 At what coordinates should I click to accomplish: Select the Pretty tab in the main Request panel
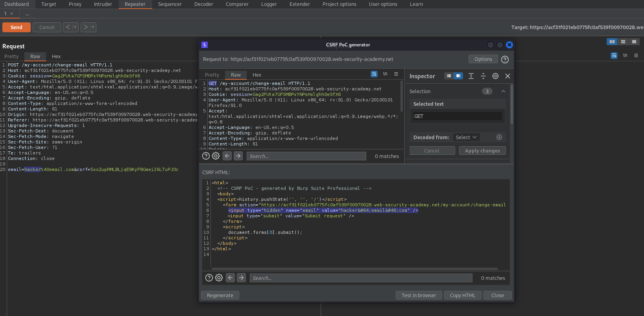11,56
